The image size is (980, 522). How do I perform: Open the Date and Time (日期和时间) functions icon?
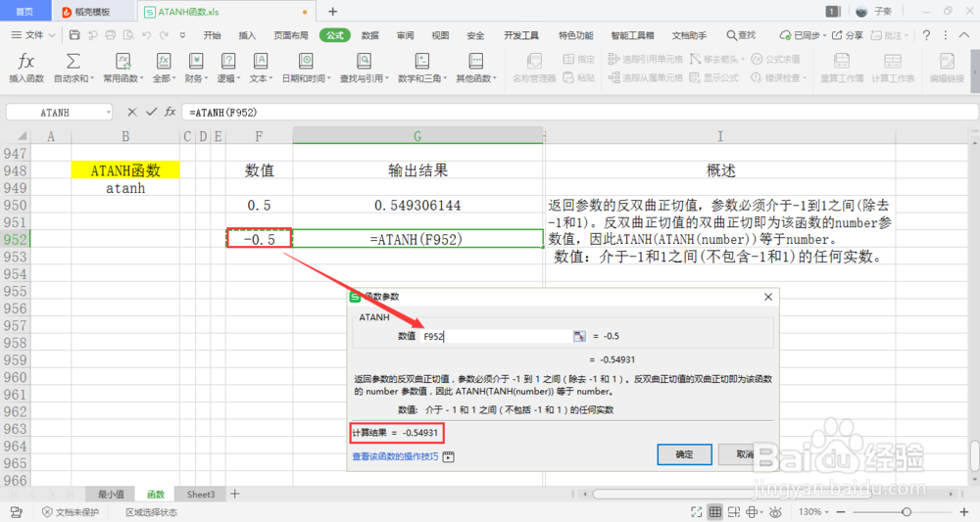click(x=306, y=61)
